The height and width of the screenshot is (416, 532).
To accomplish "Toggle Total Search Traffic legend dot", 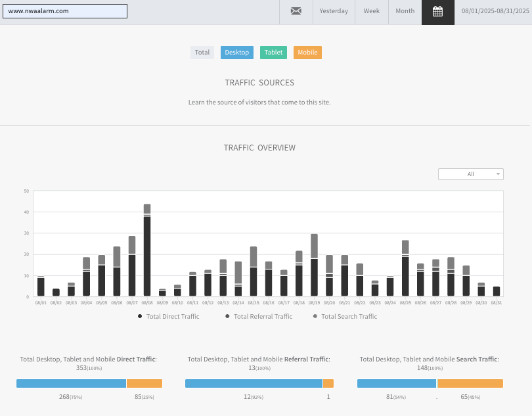I will click(x=315, y=317).
